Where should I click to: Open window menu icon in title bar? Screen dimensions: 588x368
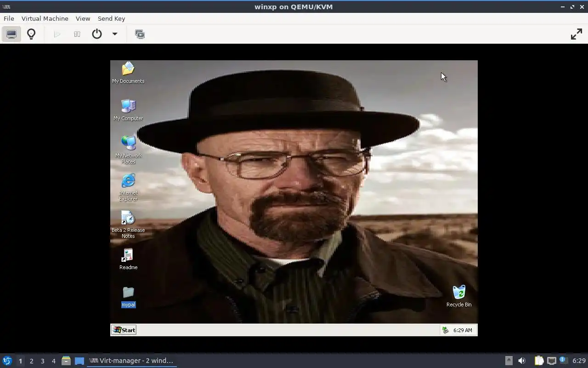coord(6,6)
